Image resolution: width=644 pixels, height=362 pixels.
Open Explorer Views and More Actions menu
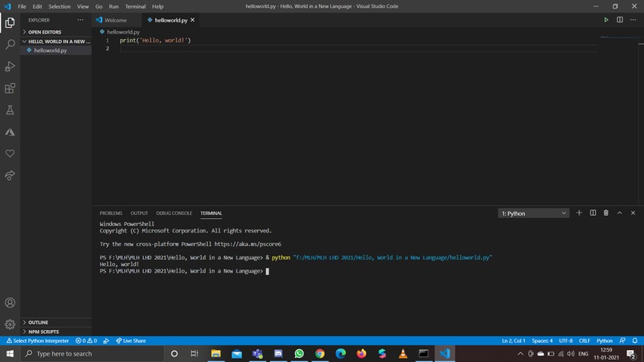tap(81, 20)
